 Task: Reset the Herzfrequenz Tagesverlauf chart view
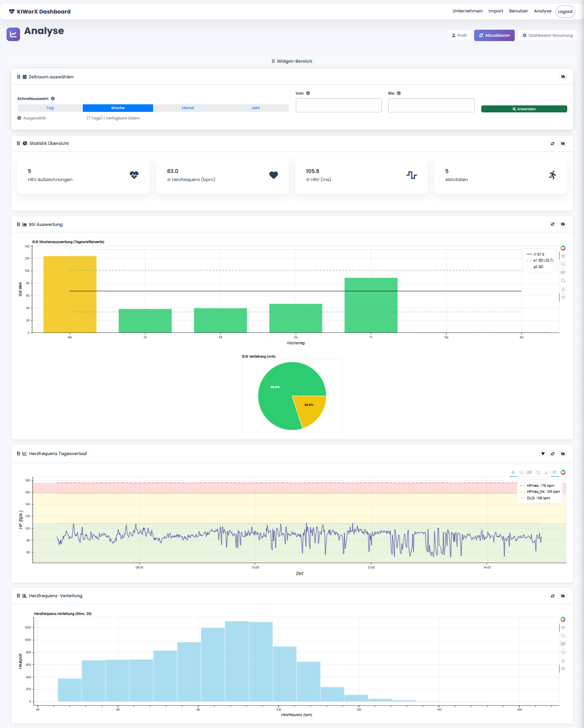coord(538,472)
